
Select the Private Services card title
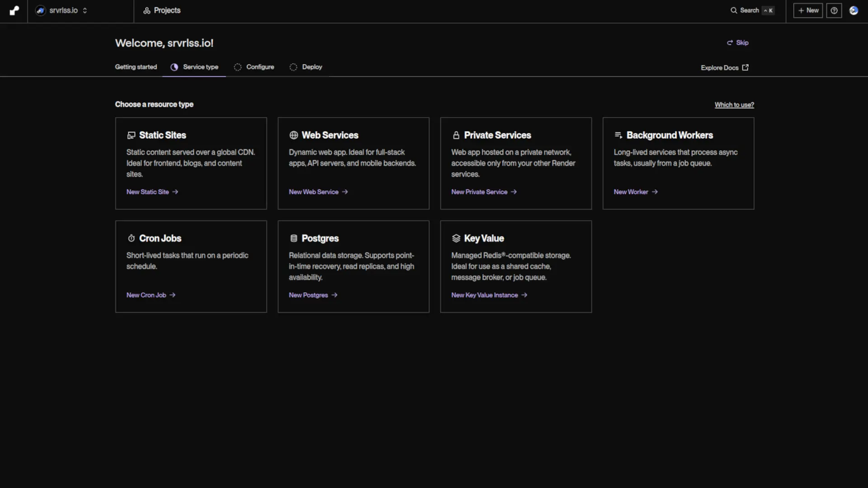click(x=497, y=135)
